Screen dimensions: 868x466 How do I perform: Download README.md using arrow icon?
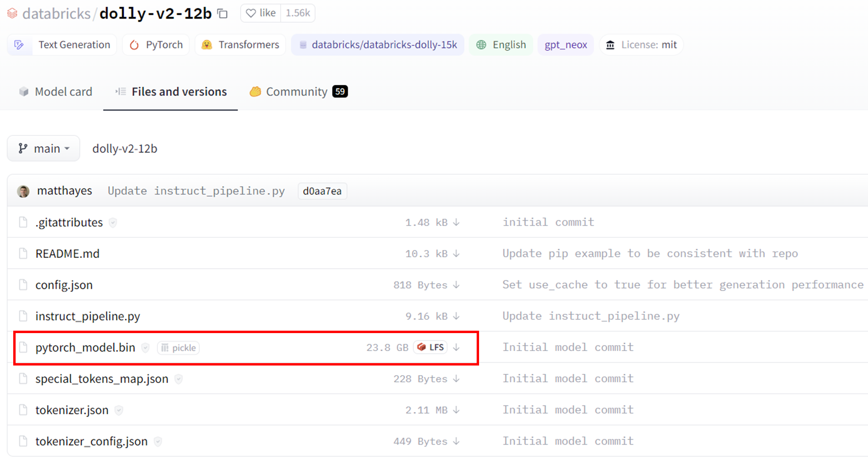coord(456,254)
